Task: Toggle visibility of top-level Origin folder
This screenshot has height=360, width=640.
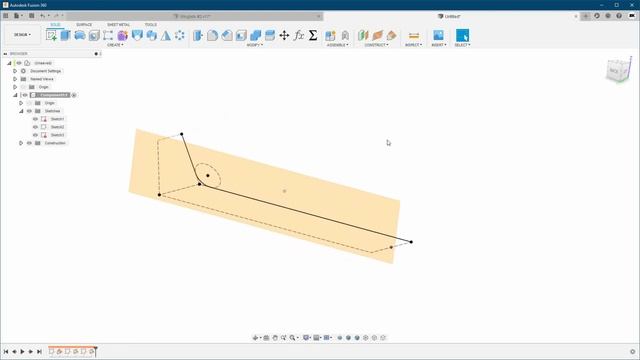Action: pos(23,87)
